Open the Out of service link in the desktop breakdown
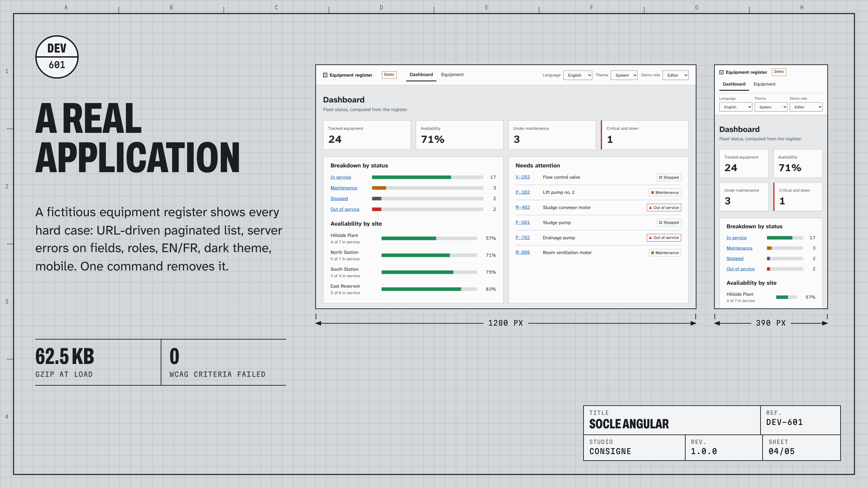 coord(345,209)
